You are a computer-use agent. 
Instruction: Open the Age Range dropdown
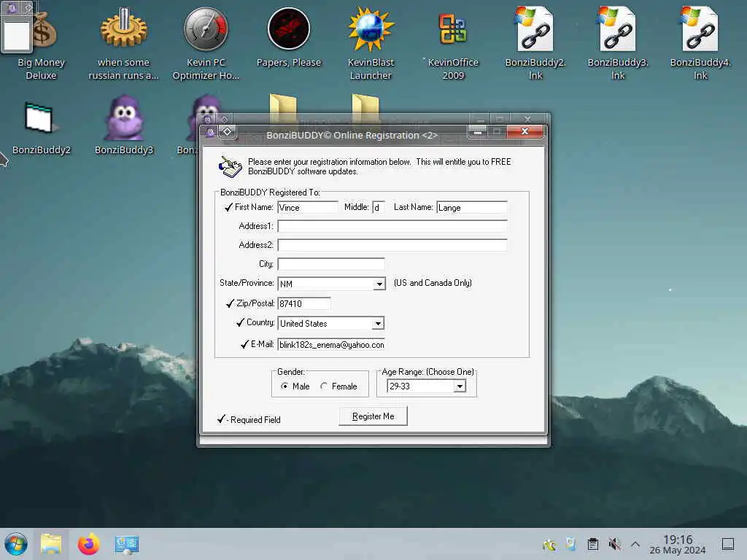(x=460, y=386)
